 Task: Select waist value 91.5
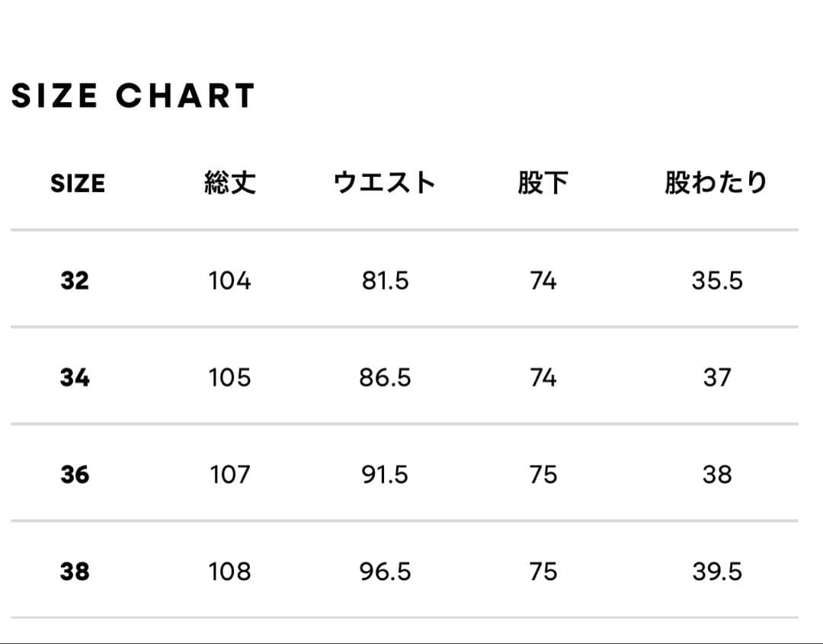tap(385, 475)
